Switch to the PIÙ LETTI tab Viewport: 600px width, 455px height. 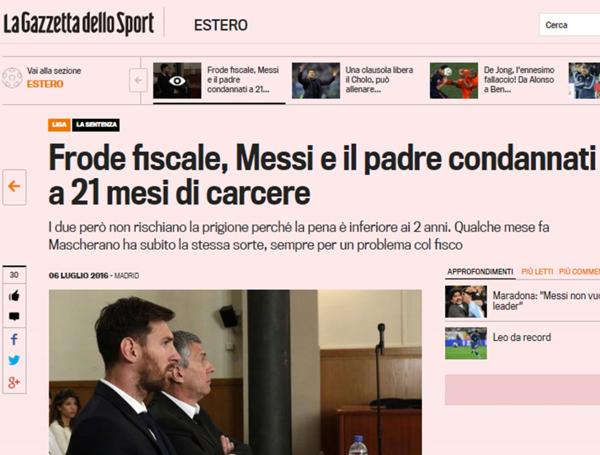[537, 272]
